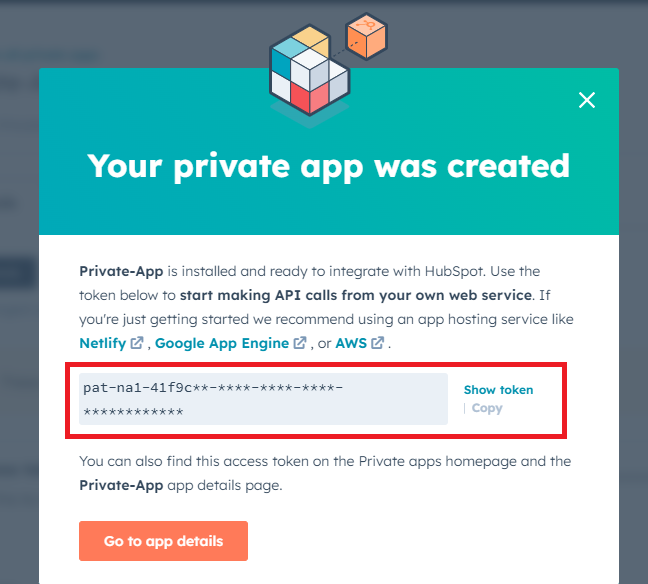Click the 'Your private app was created' heading
Screen dimensions: 648x584
coord(328,165)
